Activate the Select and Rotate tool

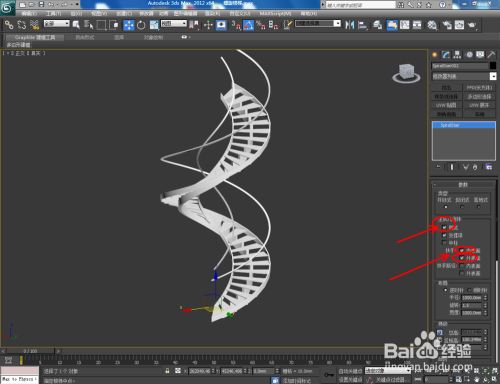[x=141, y=25]
